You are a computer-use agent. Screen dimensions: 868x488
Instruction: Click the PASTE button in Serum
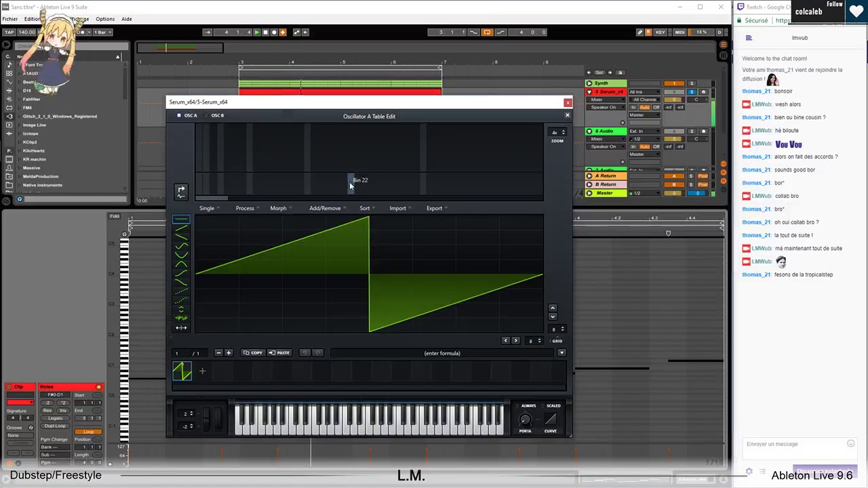click(x=279, y=352)
